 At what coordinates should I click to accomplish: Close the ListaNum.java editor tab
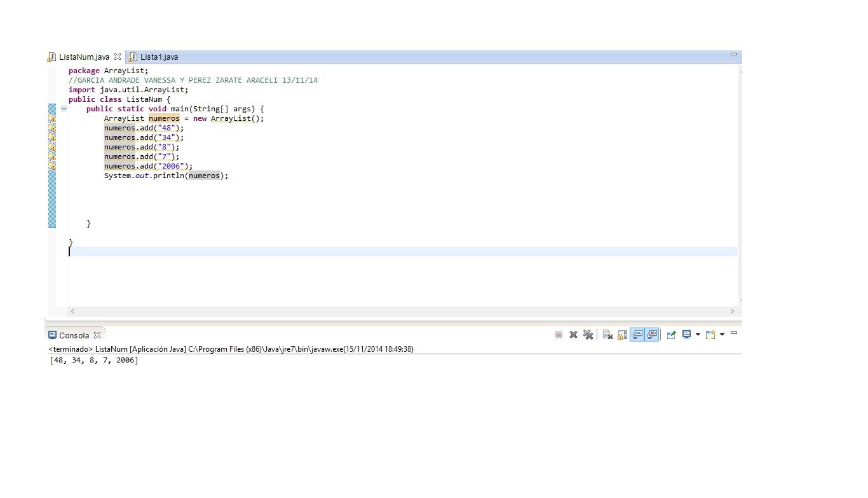coord(118,57)
